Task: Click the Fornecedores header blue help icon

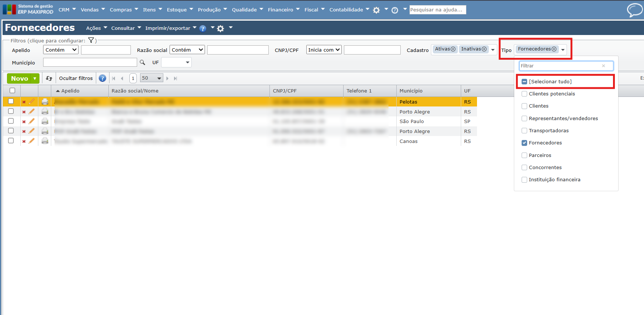Action: 203,28
